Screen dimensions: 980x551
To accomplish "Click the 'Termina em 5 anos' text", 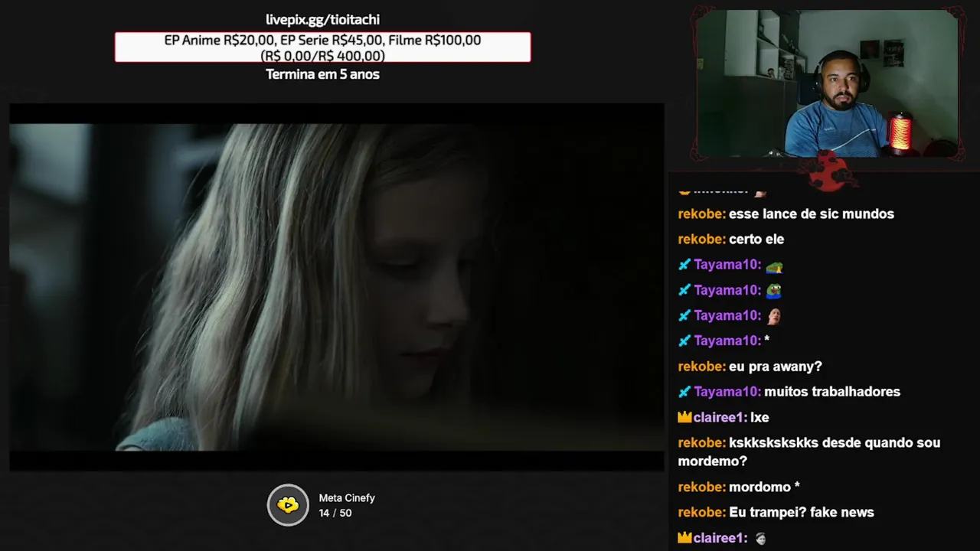I will pos(322,74).
